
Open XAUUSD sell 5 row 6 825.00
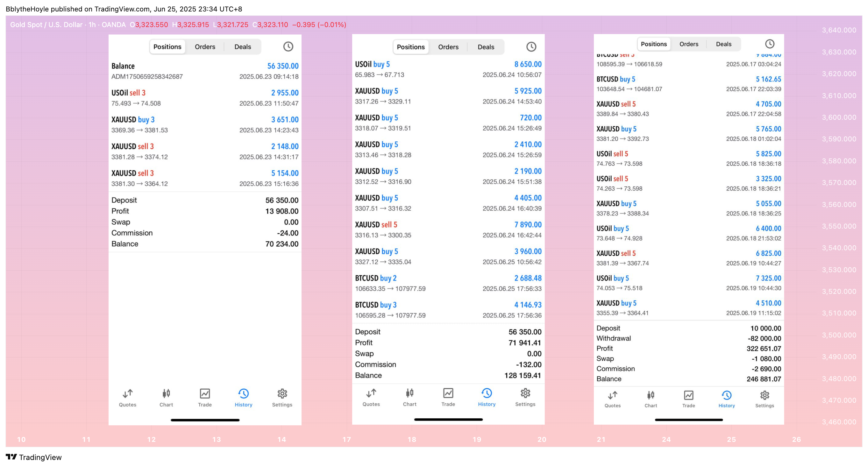pyautogui.click(x=689, y=258)
